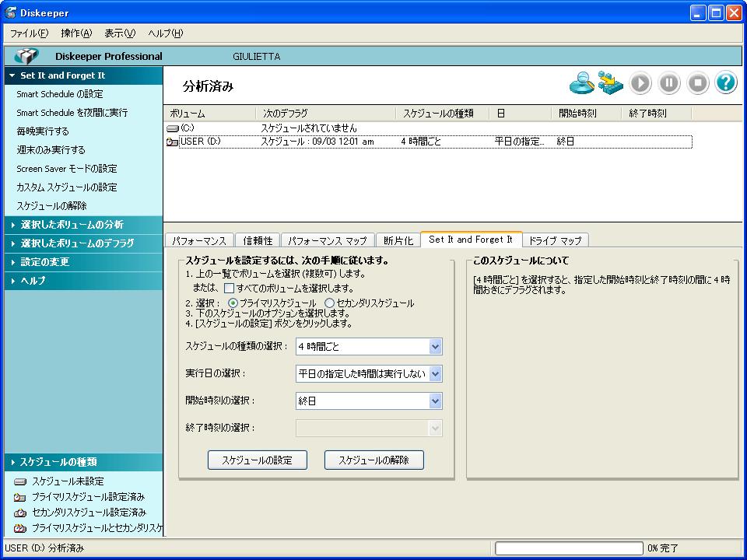Viewport: 747px width, 560px height.
Task: Click the Resume play toolbar button
Action: [640, 83]
